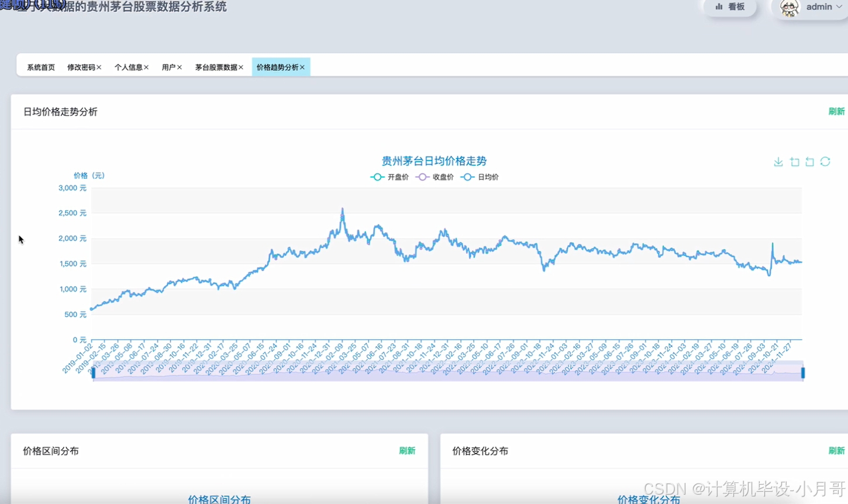Switch to the 修改密码 tab
The width and height of the screenshot is (848, 504).
(x=81, y=67)
